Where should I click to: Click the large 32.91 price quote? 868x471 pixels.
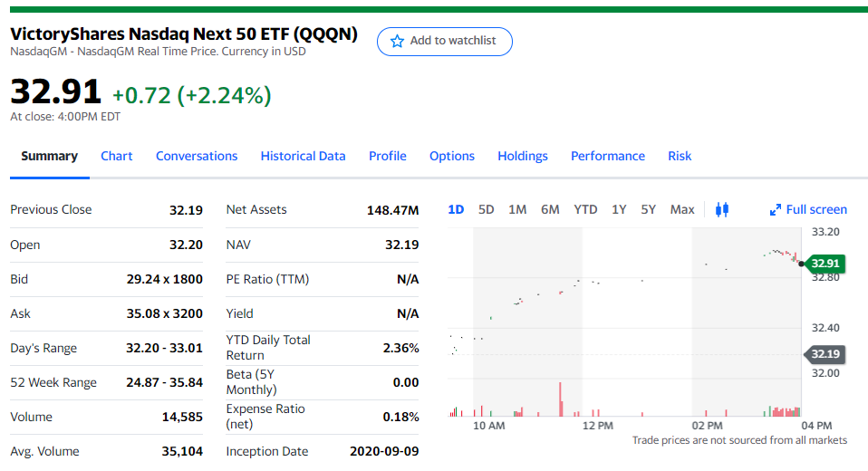(56, 91)
